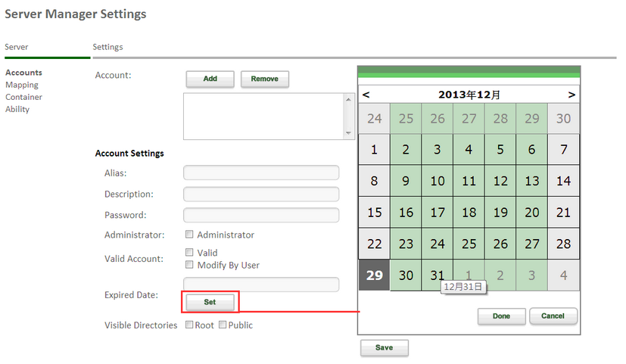Confirm the date with Done

[501, 316]
